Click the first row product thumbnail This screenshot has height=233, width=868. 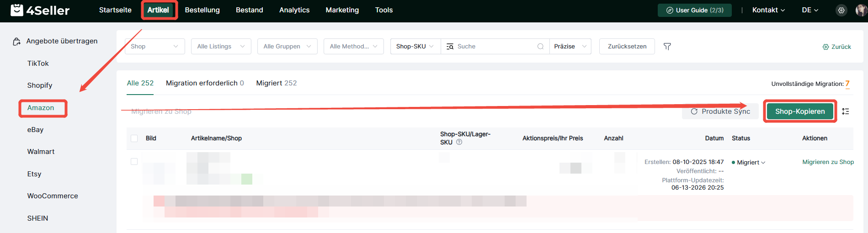tap(159, 168)
